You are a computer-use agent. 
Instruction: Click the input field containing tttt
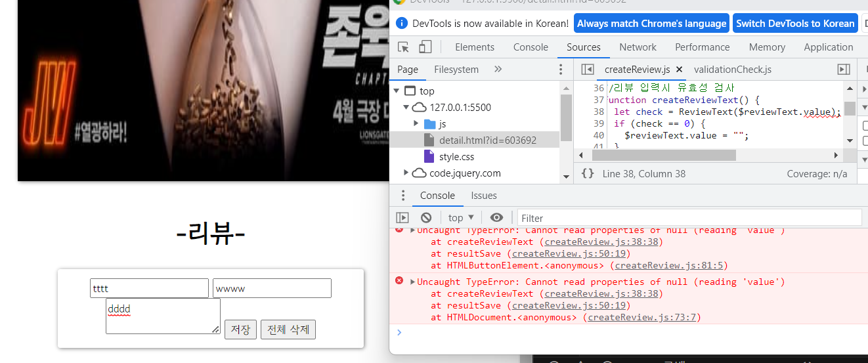149,288
